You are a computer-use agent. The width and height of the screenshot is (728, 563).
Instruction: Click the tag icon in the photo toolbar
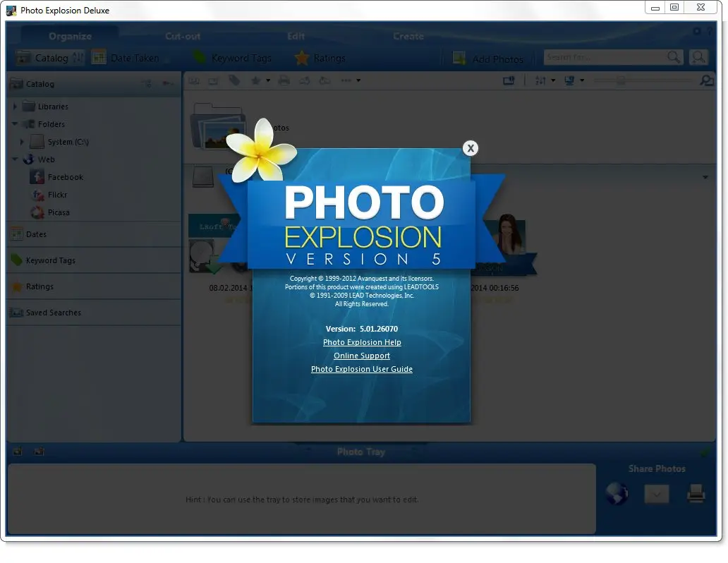tap(234, 80)
